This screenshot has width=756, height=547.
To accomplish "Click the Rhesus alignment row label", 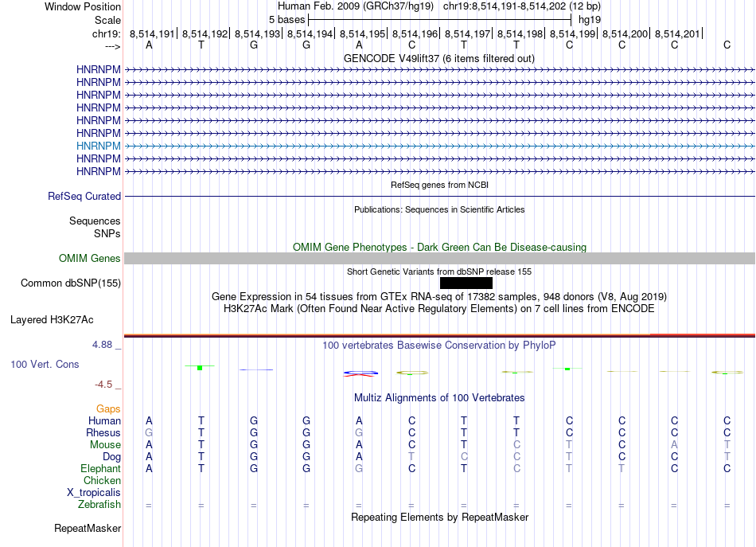I will coord(103,432).
